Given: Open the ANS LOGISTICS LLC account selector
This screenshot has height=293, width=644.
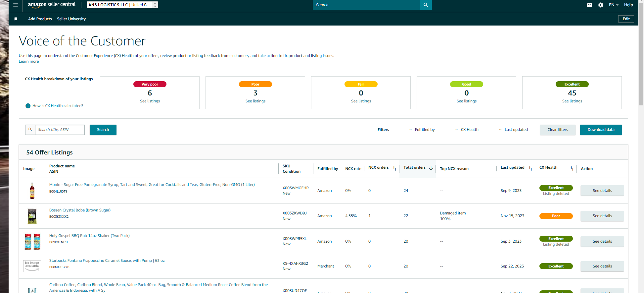Looking at the screenshot, I should (122, 5).
